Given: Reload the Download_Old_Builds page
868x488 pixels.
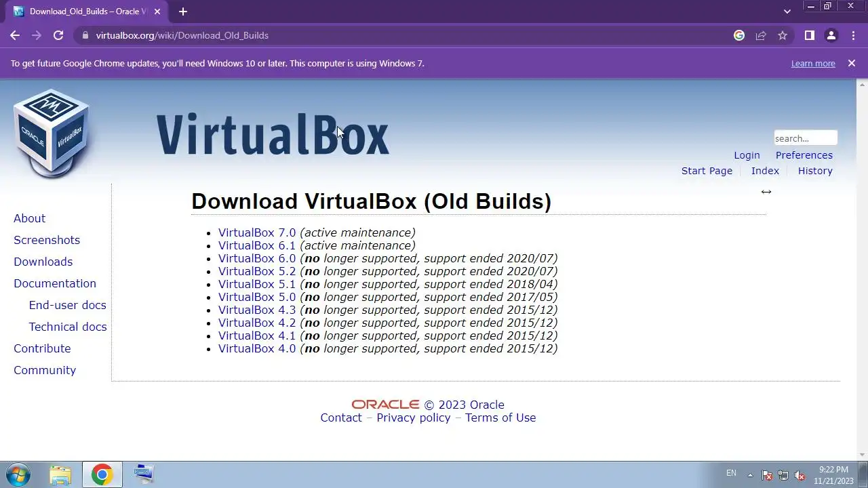Looking at the screenshot, I should click(x=58, y=35).
